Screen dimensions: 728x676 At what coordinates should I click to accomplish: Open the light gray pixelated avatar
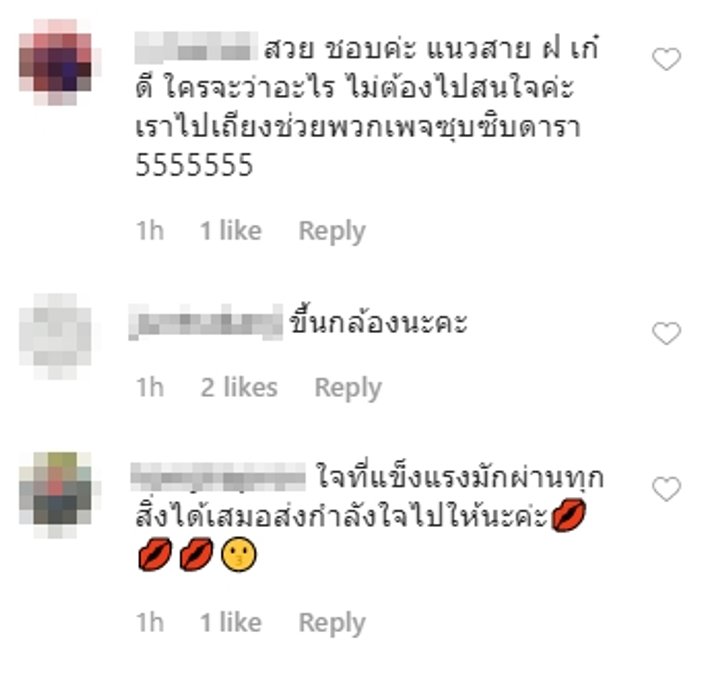[56, 336]
